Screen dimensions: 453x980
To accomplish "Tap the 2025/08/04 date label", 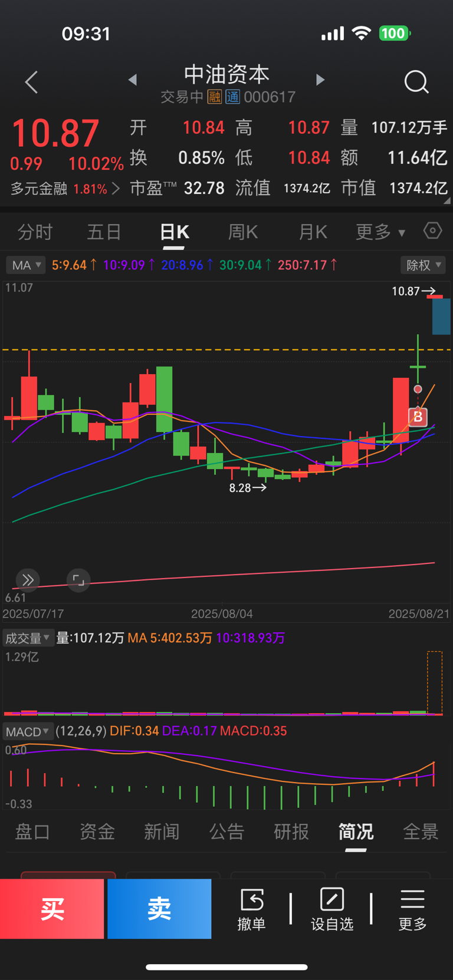I will [x=222, y=613].
